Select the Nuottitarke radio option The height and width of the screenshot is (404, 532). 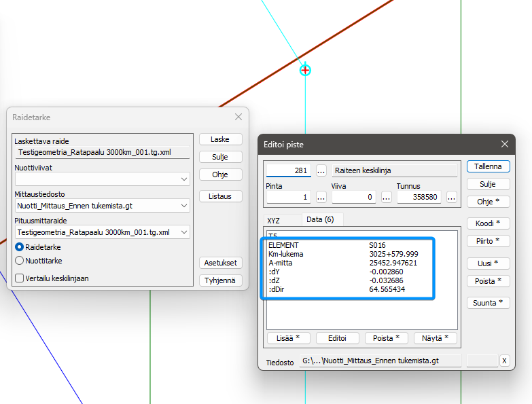click(20, 260)
